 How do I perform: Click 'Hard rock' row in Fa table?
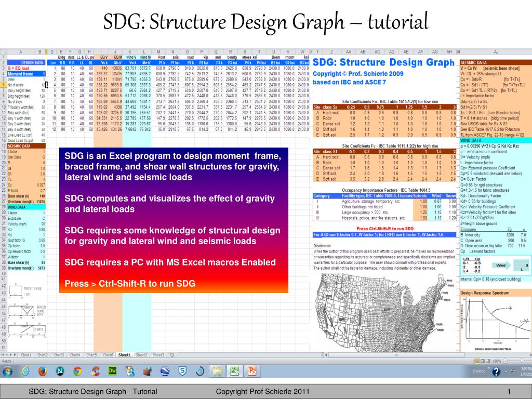[385, 113]
